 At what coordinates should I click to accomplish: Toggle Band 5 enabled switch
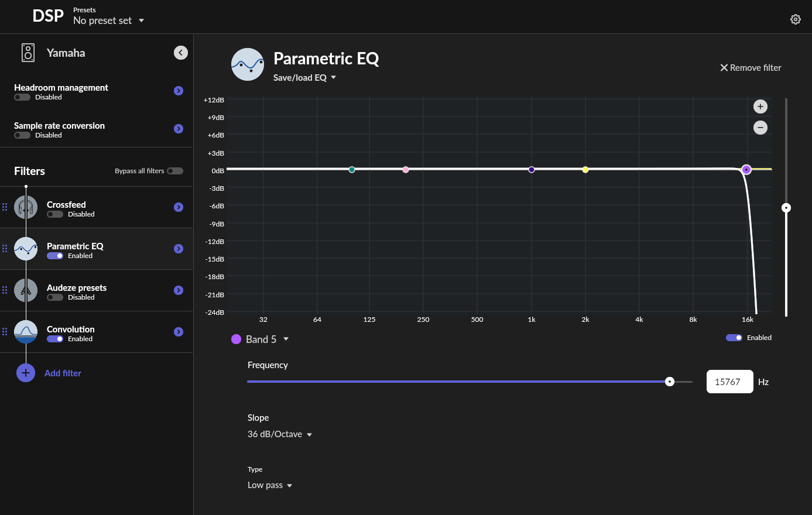[x=734, y=338]
